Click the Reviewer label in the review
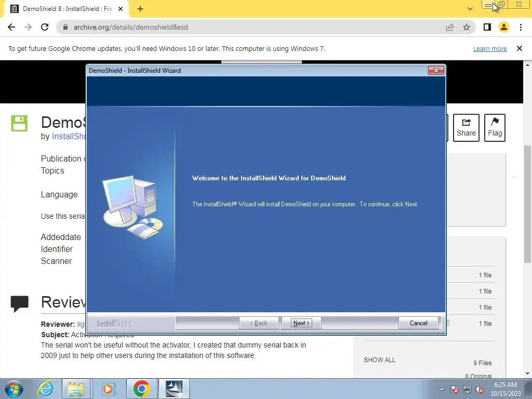Screen dimensions: 532x399 tap(58, 324)
